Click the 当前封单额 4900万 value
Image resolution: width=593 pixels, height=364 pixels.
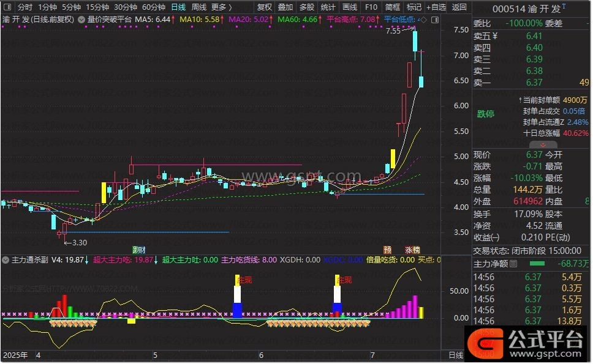575,100
